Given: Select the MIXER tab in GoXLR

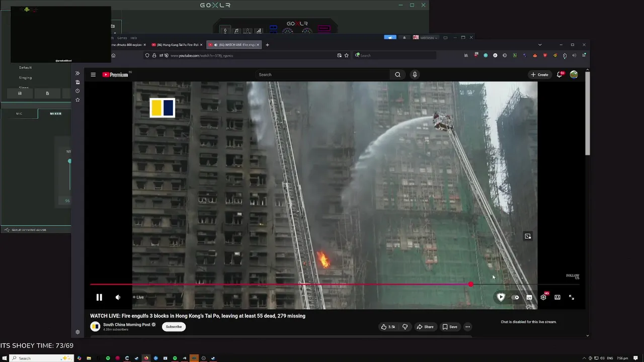Looking at the screenshot, I should 55,114.
